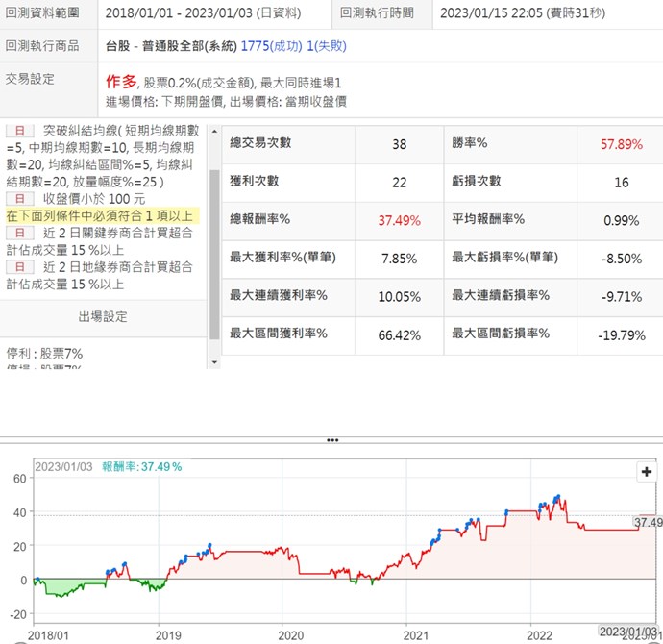Screen dimensions: 663x644
Task: Click the 37.49 value tag at chart right edge
Action: coord(649,522)
